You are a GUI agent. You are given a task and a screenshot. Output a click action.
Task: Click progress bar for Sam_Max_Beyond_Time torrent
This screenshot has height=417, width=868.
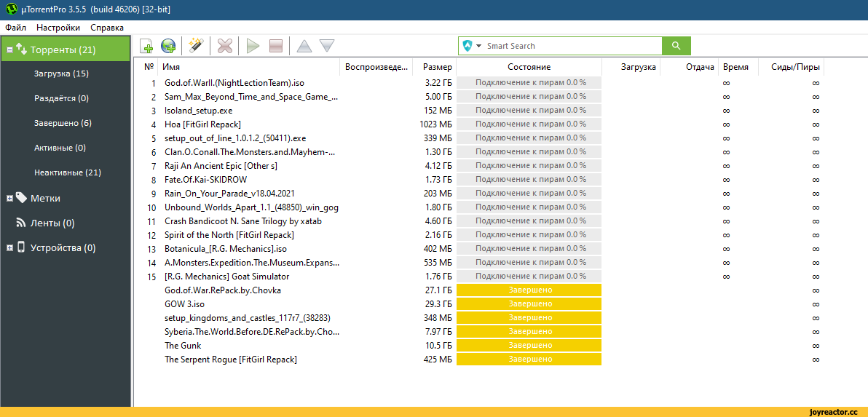pyautogui.click(x=529, y=97)
